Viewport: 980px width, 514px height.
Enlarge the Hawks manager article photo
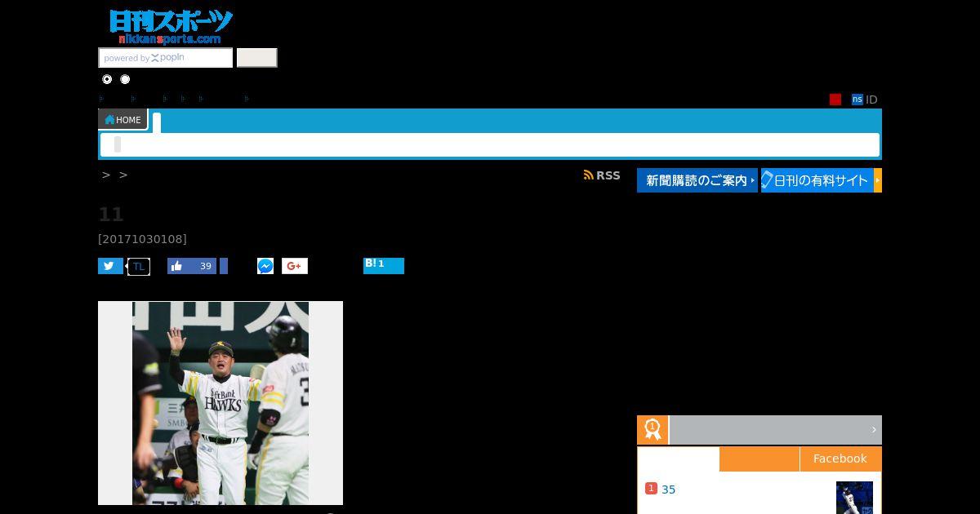220,403
